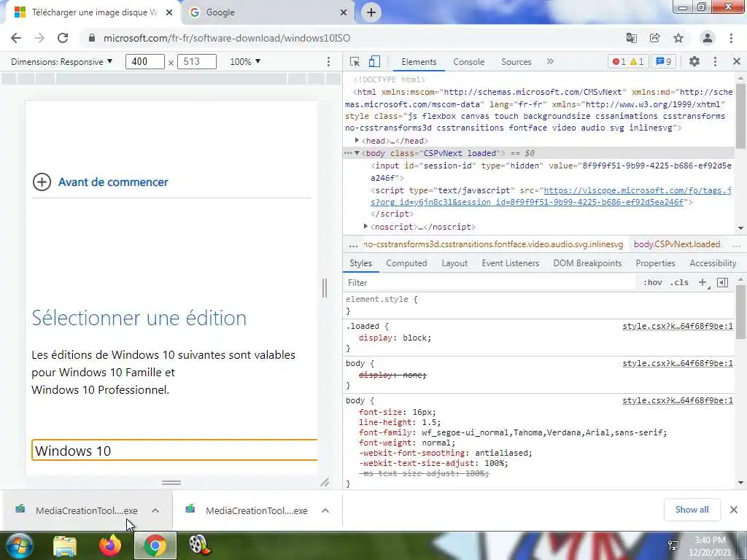Go back with the browser back arrow

click(x=16, y=38)
